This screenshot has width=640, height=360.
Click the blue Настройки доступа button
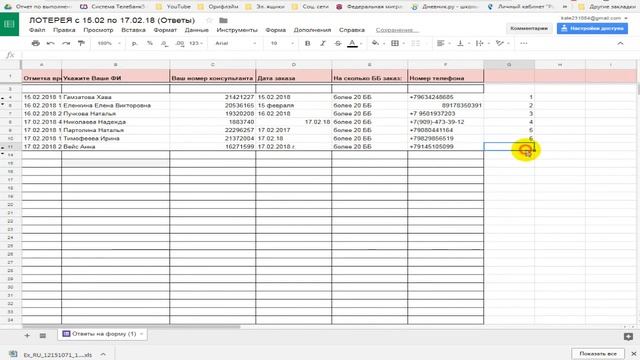592,28
